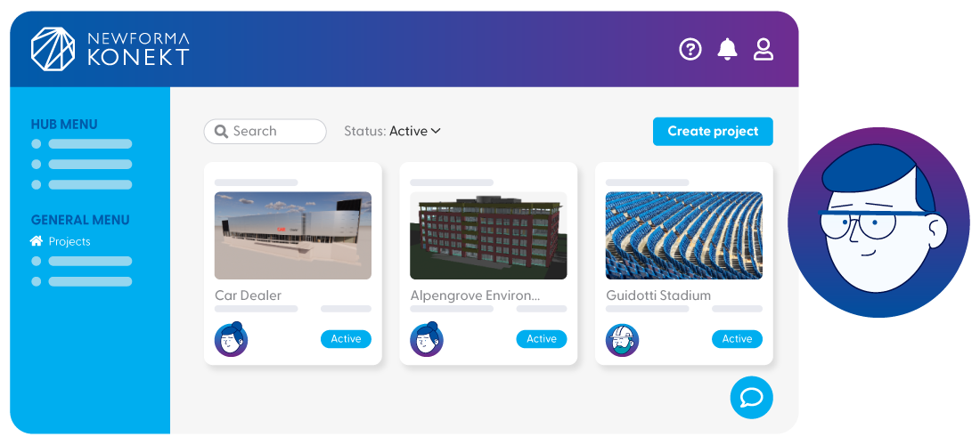The image size is (980, 445).
Task: Click the Alpengrove owner avatar
Action: (427, 339)
